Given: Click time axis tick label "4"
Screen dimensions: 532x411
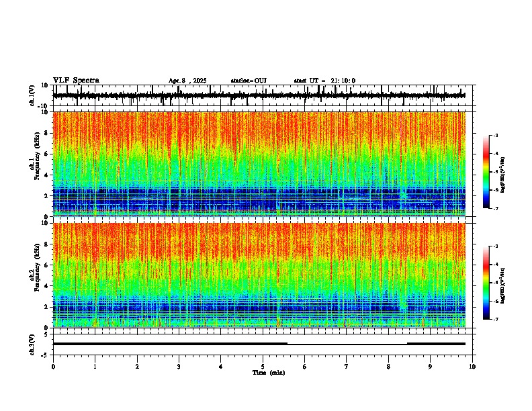Looking at the screenshot, I should pyautogui.click(x=221, y=367).
